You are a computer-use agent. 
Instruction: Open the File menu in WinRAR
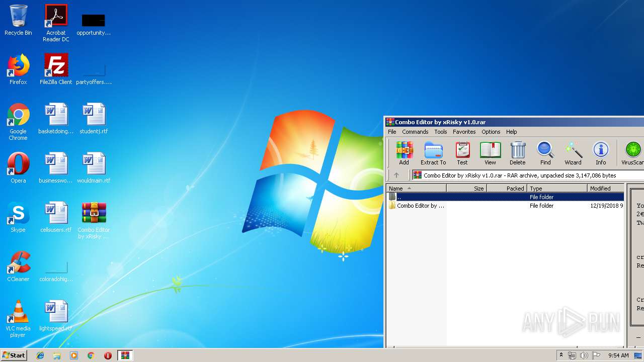(392, 132)
